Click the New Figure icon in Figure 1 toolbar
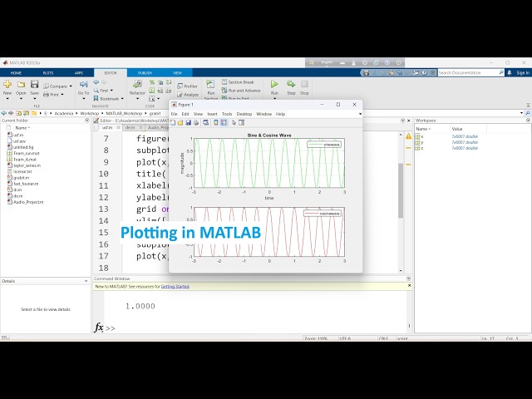Viewport: 532px width, 399px height. 173,123
